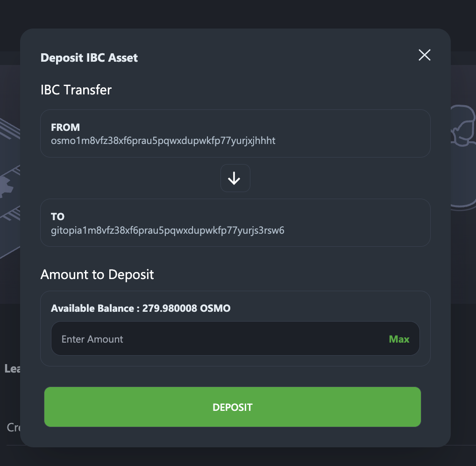
Task: Click the FROM label
Action: (65, 127)
